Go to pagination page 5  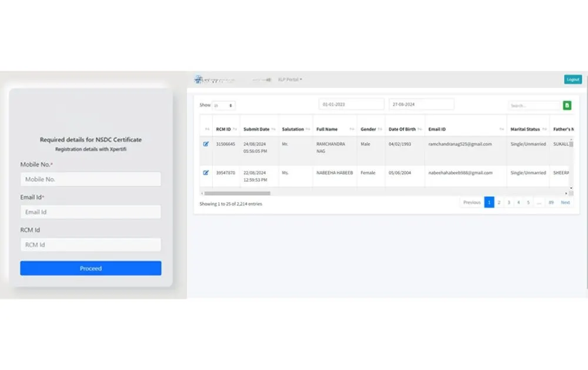[x=529, y=202]
